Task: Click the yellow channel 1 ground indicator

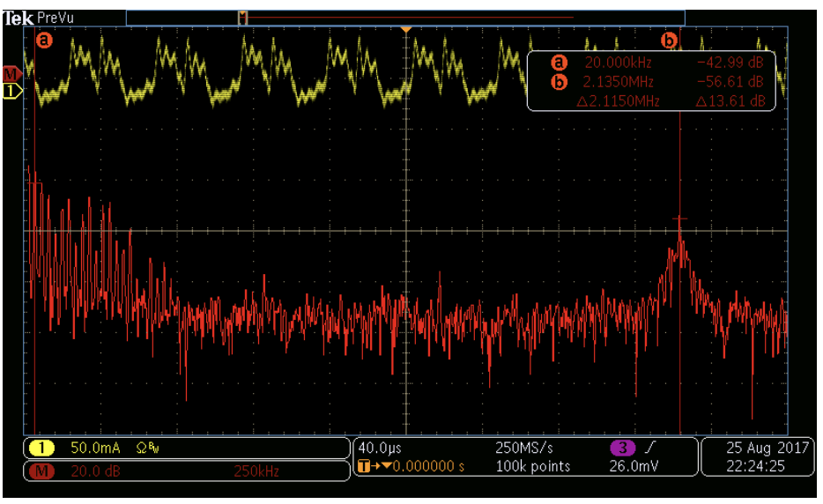Action: (12, 91)
